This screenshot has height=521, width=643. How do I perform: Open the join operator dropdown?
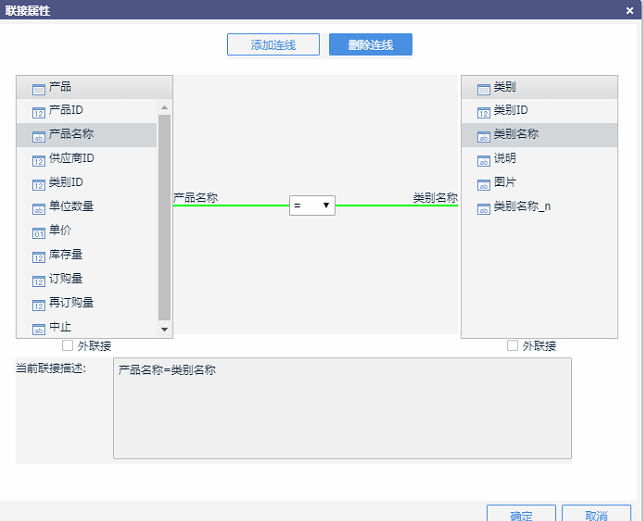tap(312, 206)
